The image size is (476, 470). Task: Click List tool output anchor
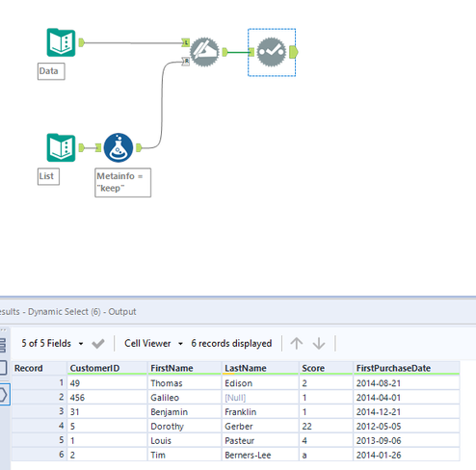(82, 147)
